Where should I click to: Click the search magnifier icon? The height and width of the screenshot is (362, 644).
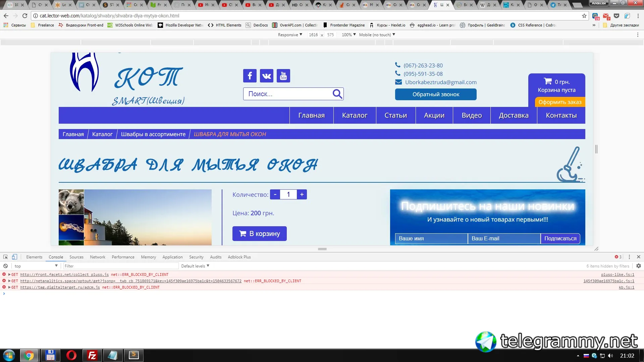(x=337, y=94)
